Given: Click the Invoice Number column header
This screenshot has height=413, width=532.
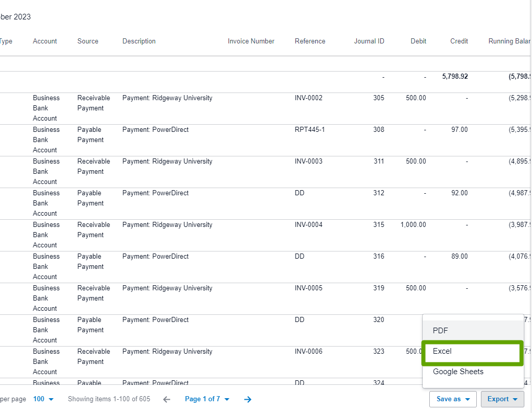Looking at the screenshot, I should [251, 41].
